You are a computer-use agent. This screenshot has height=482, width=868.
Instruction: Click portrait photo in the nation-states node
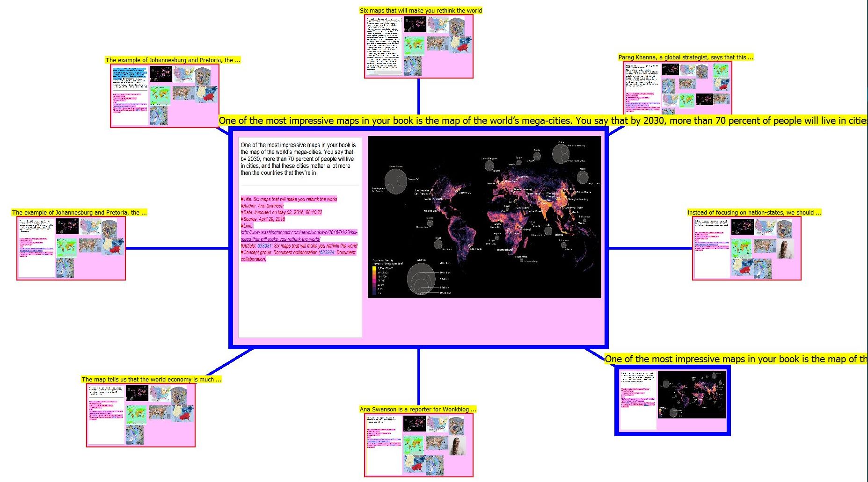click(786, 249)
